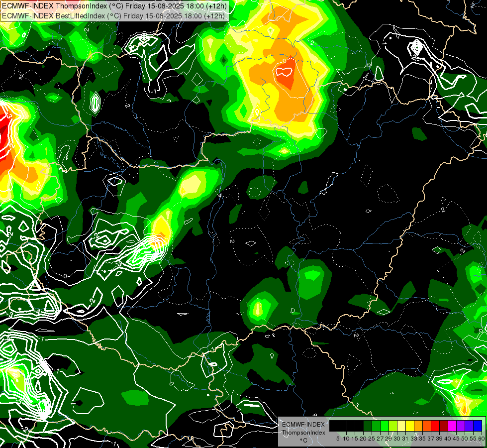This screenshot has width=487, height=448.
Task: Select the purple 45–50 legend swatch
Action: (461, 426)
